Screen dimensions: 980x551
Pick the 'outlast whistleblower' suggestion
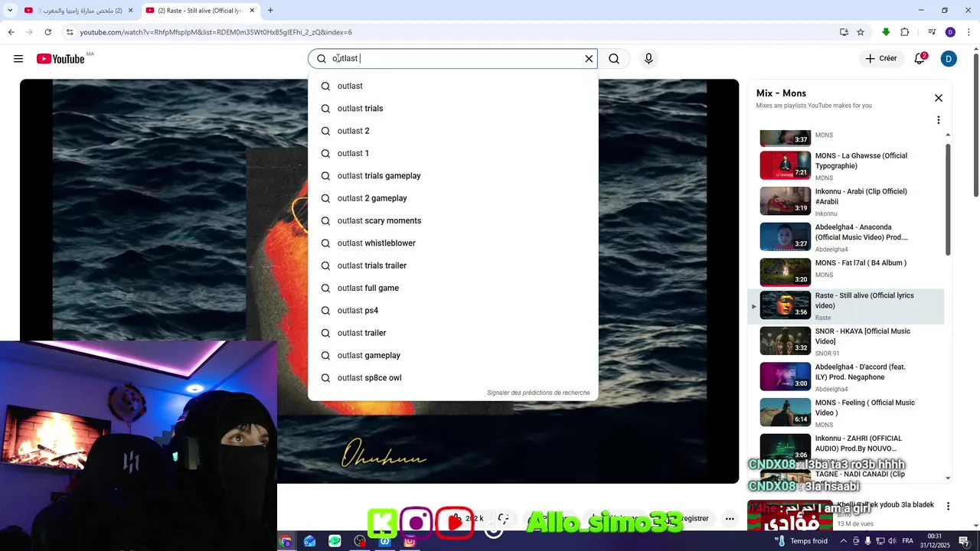tap(452, 243)
